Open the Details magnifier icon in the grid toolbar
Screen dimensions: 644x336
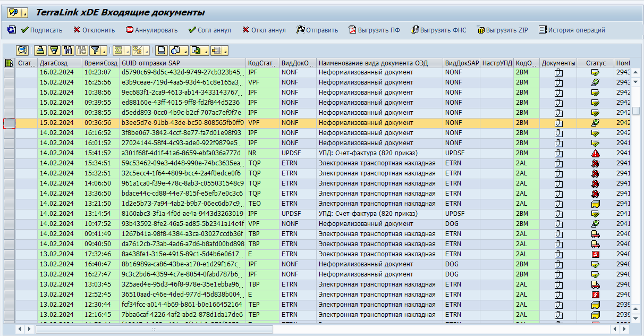[22, 51]
